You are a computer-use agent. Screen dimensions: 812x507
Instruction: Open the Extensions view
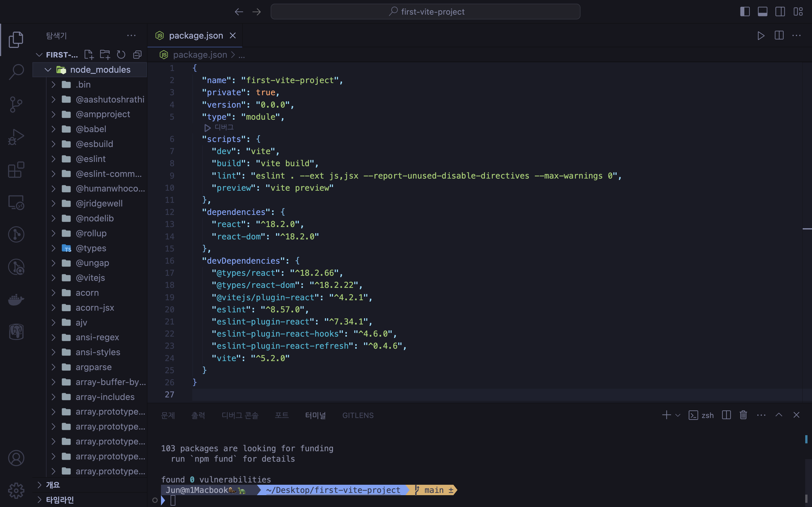[x=16, y=170]
